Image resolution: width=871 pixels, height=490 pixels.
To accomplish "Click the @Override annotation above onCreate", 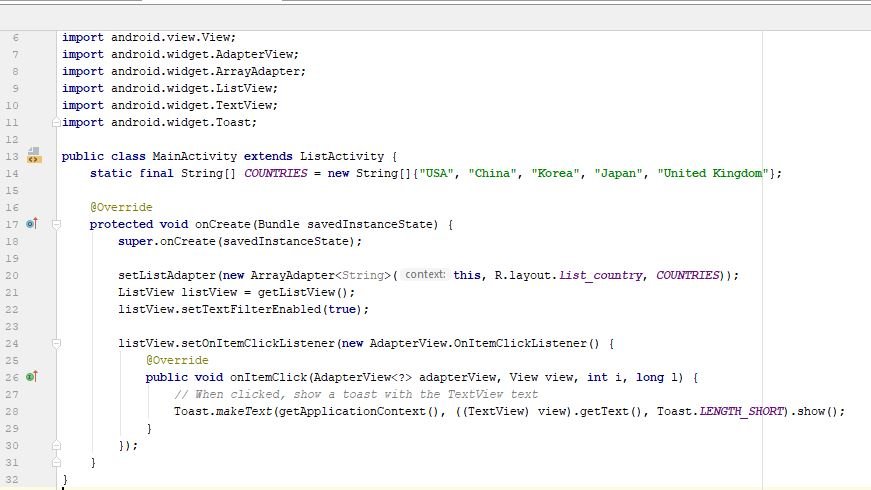I will click(x=121, y=207).
